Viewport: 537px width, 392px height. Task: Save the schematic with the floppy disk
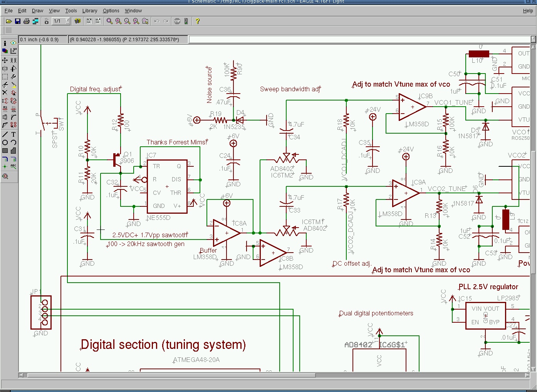point(18,21)
